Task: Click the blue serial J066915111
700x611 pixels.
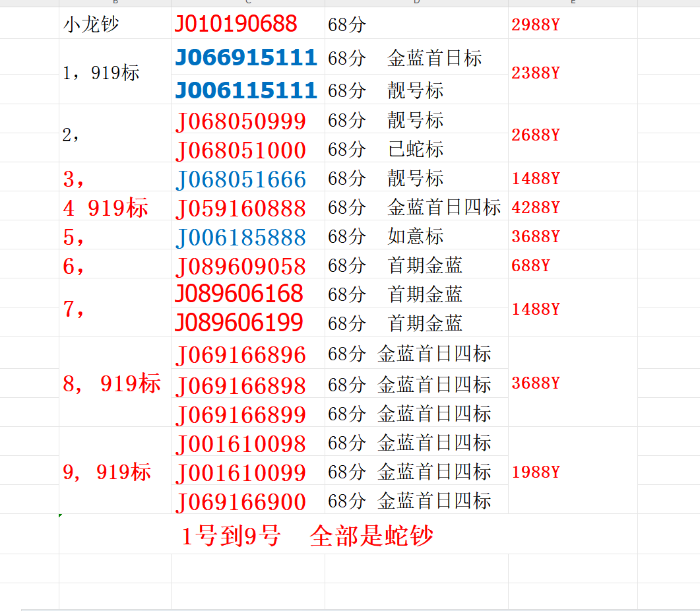Action: [x=245, y=57]
